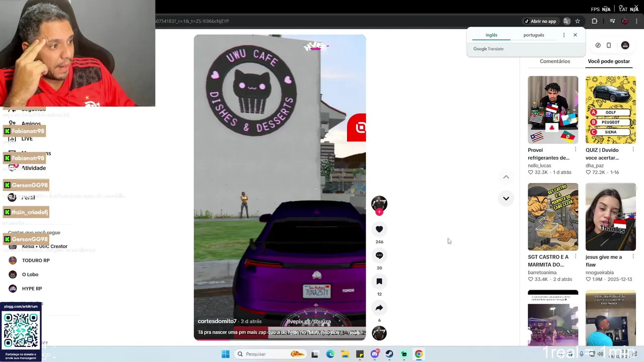Open dha_paz profile link
Image resolution: width=644 pixels, height=362 pixels.
[595, 165]
